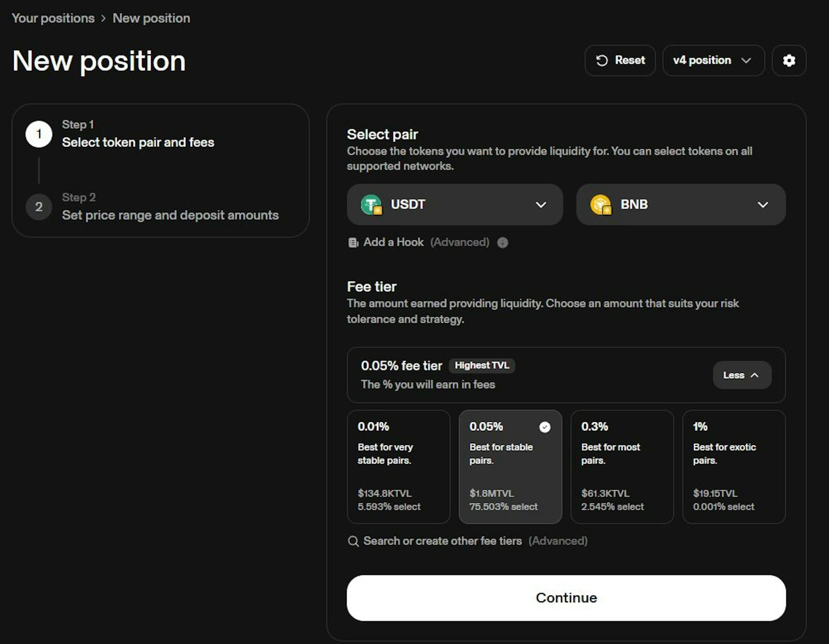Select the 1% fee tier card
The height and width of the screenshot is (644, 829).
734,467
